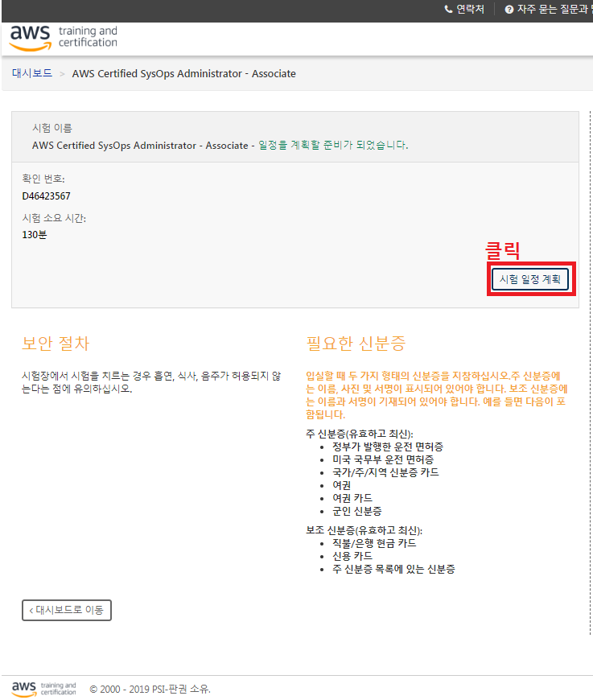593x700 pixels.
Task: Select the breadcrumb text AWS Certified SysOps Administrator - Associate
Action: point(184,74)
